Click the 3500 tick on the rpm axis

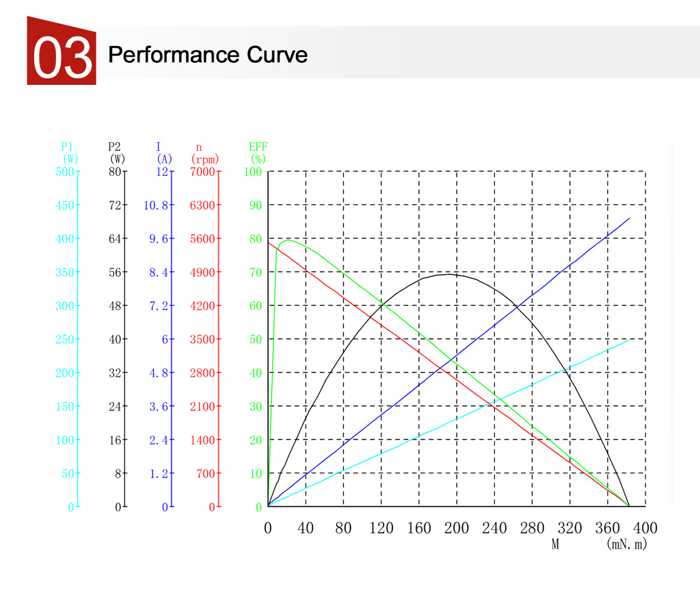tap(202, 340)
